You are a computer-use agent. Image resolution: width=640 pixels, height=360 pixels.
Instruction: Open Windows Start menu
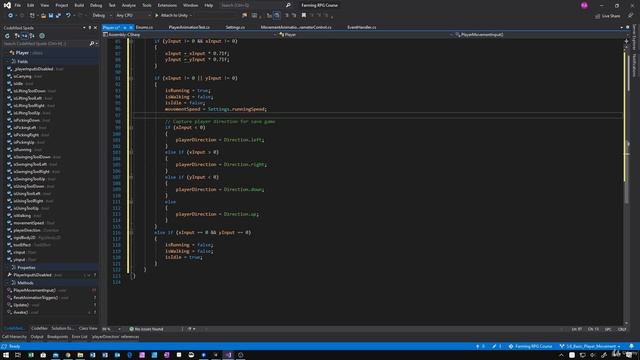[x=6, y=355]
